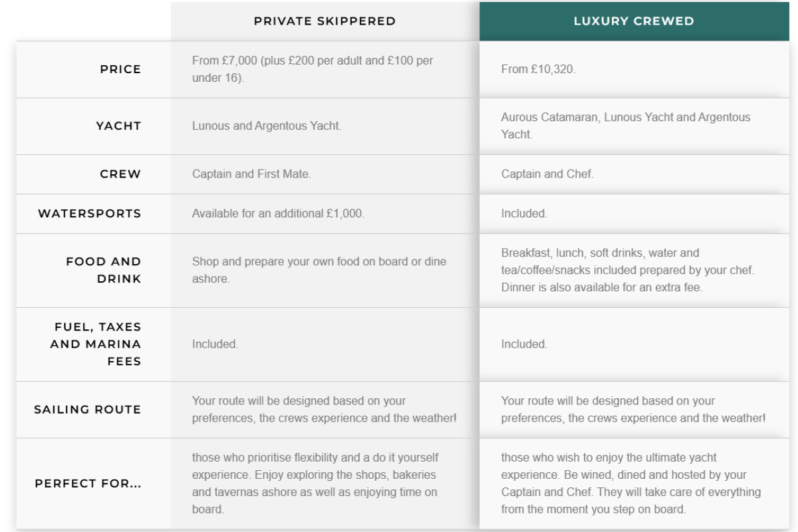Image resolution: width=798 pixels, height=532 pixels.
Task: Click 'those who prioritise flexibility' description
Action: pyautogui.click(x=315, y=483)
